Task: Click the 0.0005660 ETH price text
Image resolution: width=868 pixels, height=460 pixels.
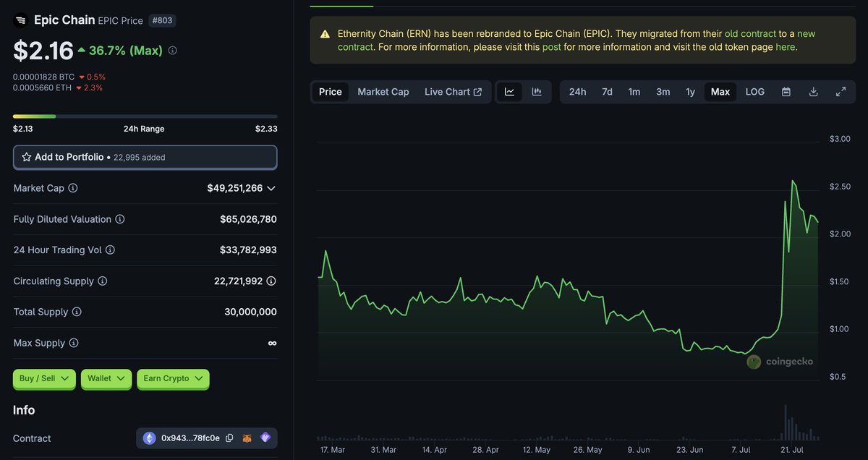Action: point(42,88)
